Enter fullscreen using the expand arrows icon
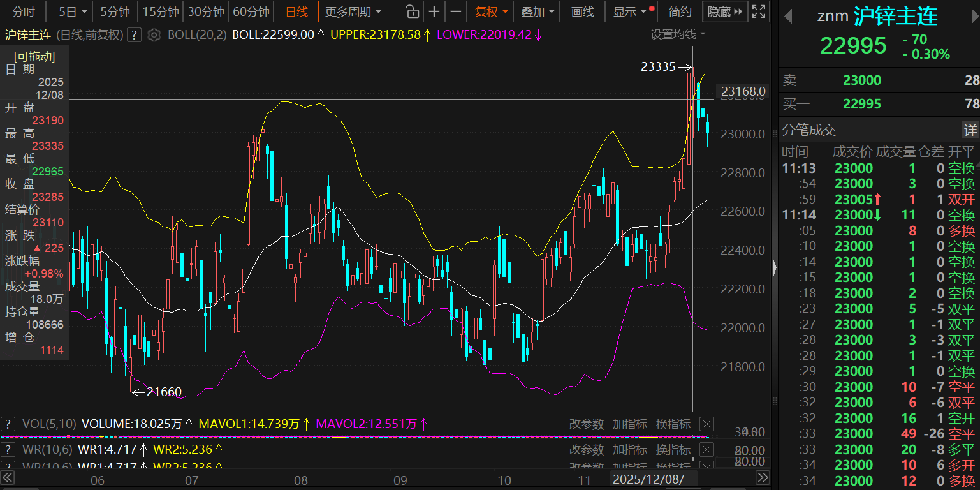Screen dimensions: 980x490 pos(758,11)
